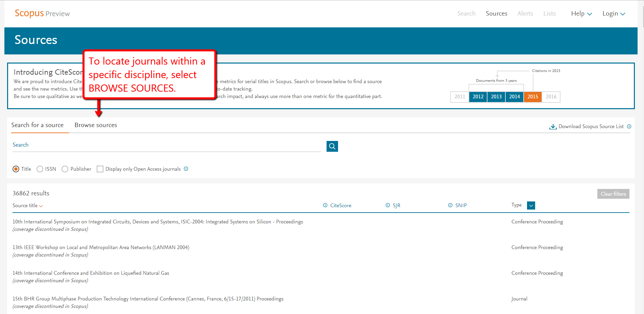Click the info icon beside Open Access journals
Viewport: 644px width, 314px height.
pos(186,169)
